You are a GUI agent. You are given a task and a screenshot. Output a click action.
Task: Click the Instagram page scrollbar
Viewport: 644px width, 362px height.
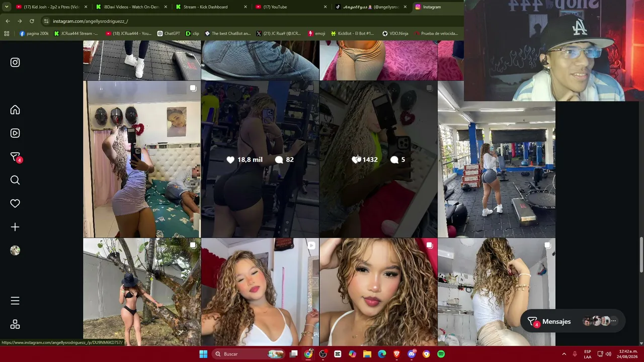pos(641,254)
